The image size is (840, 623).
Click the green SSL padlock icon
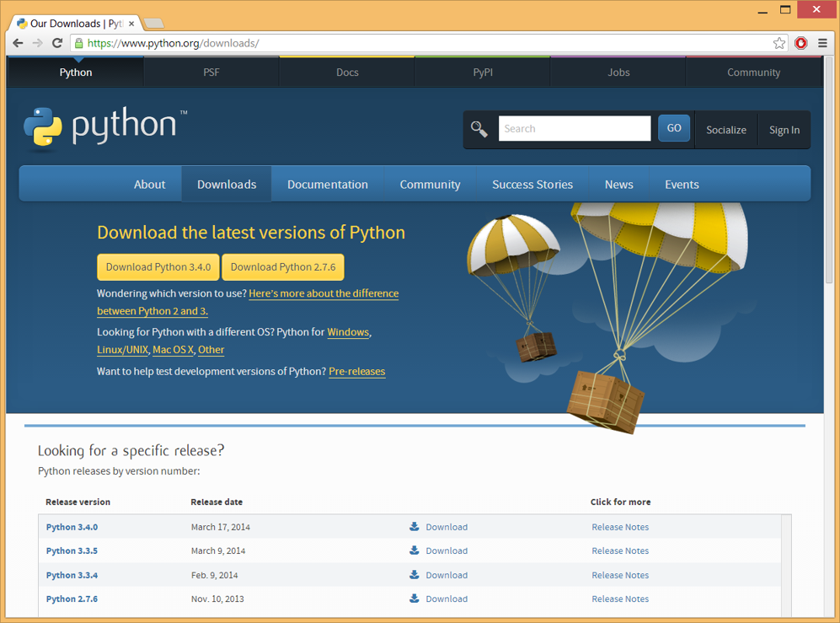pos(78,44)
